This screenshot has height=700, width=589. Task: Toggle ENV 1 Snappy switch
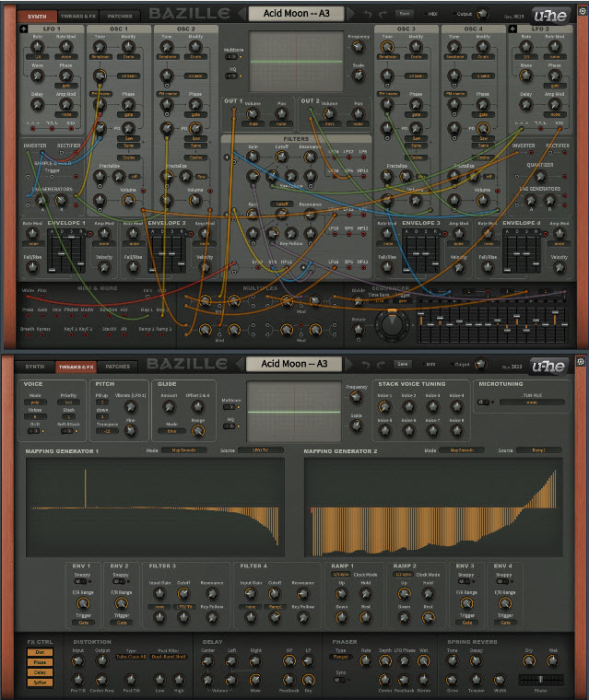click(x=81, y=582)
